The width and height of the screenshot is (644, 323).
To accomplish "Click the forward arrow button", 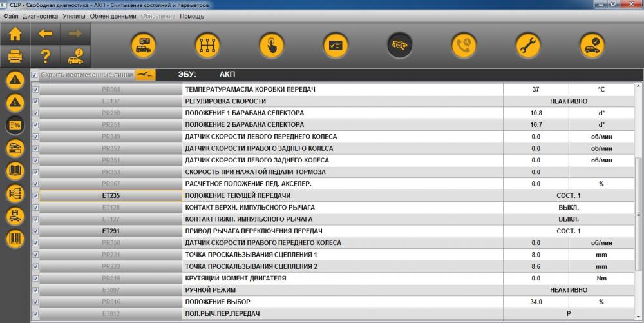I will [75, 34].
